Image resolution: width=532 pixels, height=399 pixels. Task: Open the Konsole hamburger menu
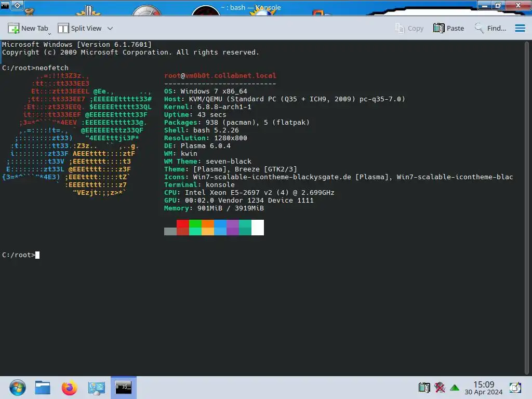click(520, 28)
